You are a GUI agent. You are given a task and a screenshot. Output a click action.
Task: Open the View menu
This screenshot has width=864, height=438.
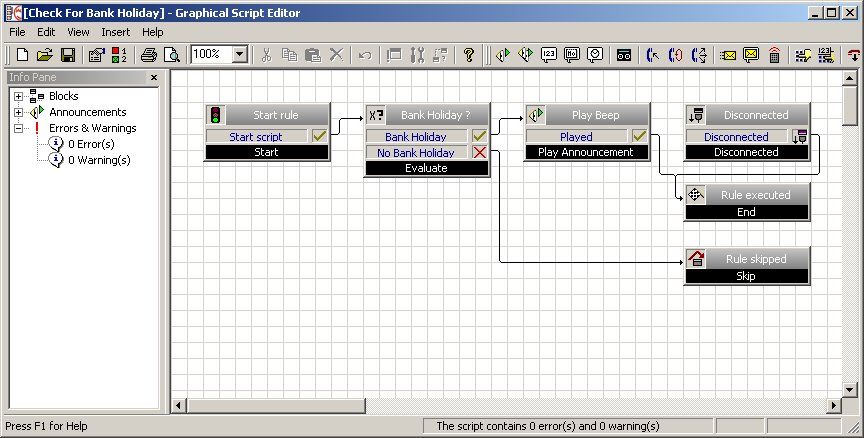coord(78,32)
